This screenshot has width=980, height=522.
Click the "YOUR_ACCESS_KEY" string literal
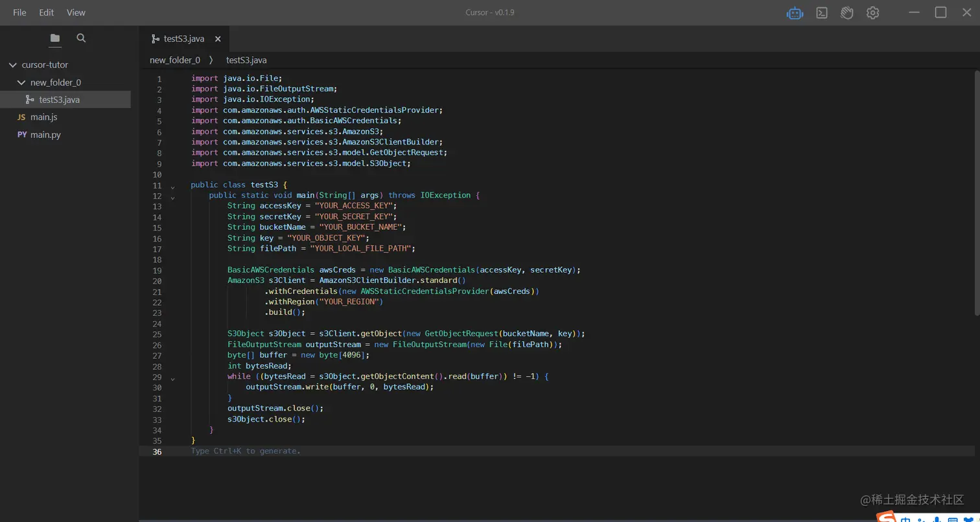[x=353, y=206]
